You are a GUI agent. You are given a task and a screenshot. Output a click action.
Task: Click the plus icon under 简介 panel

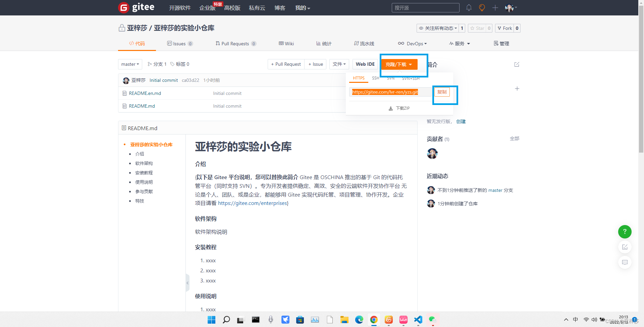[x=517, y=89]
